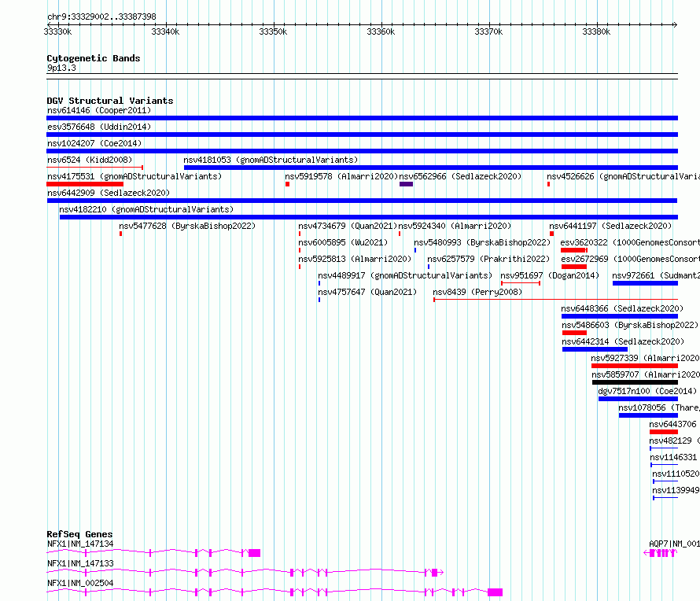Click the red bar under nsv5486603

click(x=574, y=333)
